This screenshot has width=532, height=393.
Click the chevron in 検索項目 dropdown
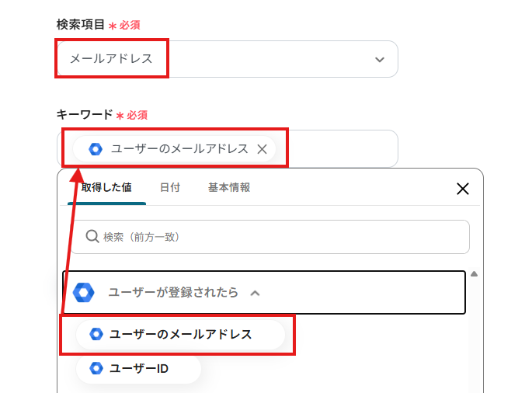tap(380, 59)
